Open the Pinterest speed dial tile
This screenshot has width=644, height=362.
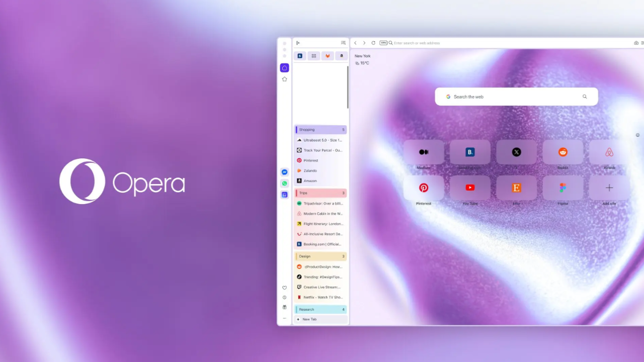click(x=424, y=188)
